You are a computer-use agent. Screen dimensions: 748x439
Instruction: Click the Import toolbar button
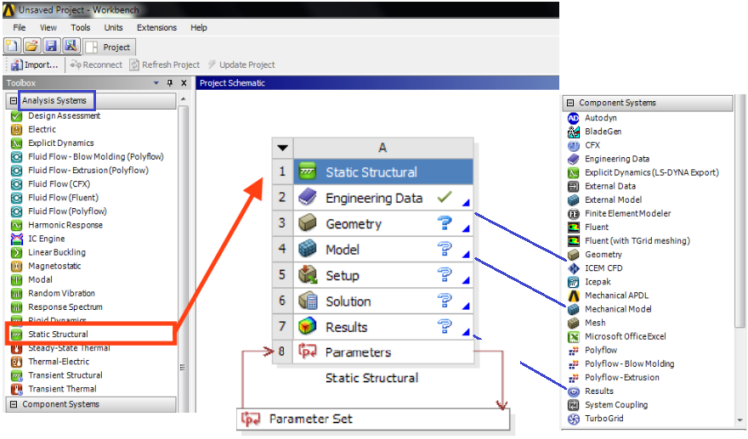[34, 64]
